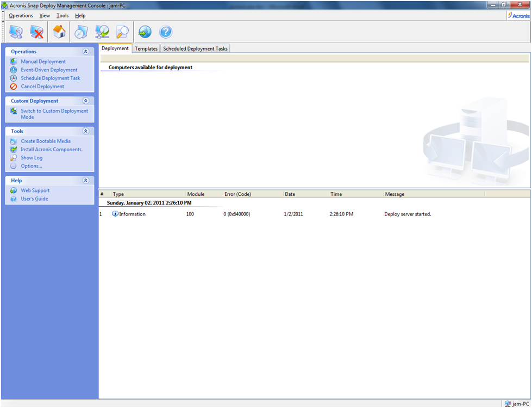Collapse the Tools panel
The width and height of the screenshot is (532, 408).
pyautogui.click(x=86, y=131)
